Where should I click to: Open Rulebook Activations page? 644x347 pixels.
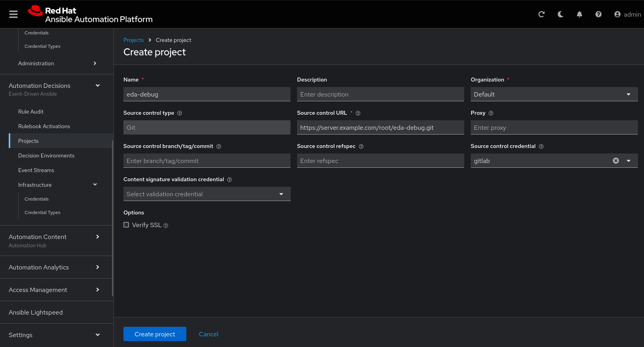(x=44, y=126)
